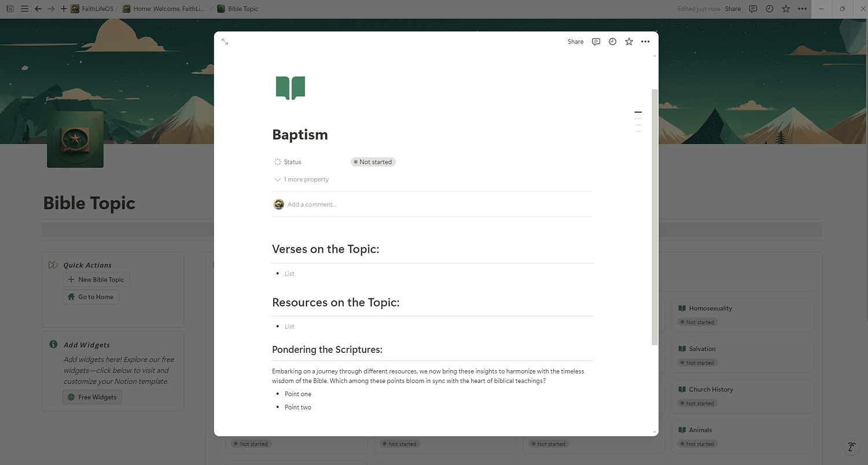Image resolution: width=868 pixels, height=465 pixels.
Task: Click Status property label
Action: tap(293, 162)
